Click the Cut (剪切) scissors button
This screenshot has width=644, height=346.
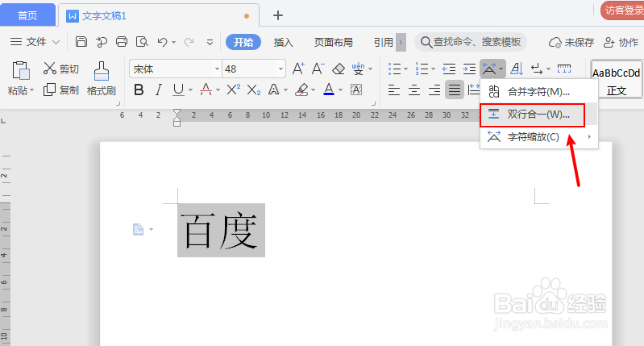[x=60, y=69]
